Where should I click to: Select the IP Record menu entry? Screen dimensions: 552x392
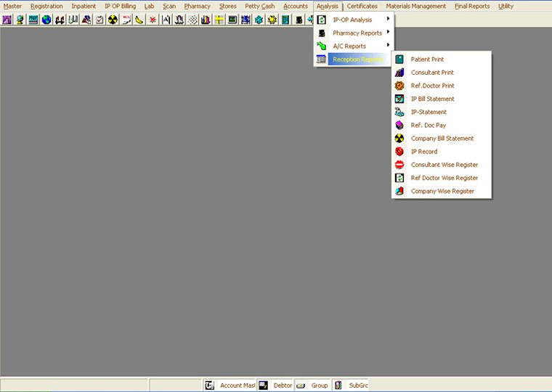click(441, 152)
